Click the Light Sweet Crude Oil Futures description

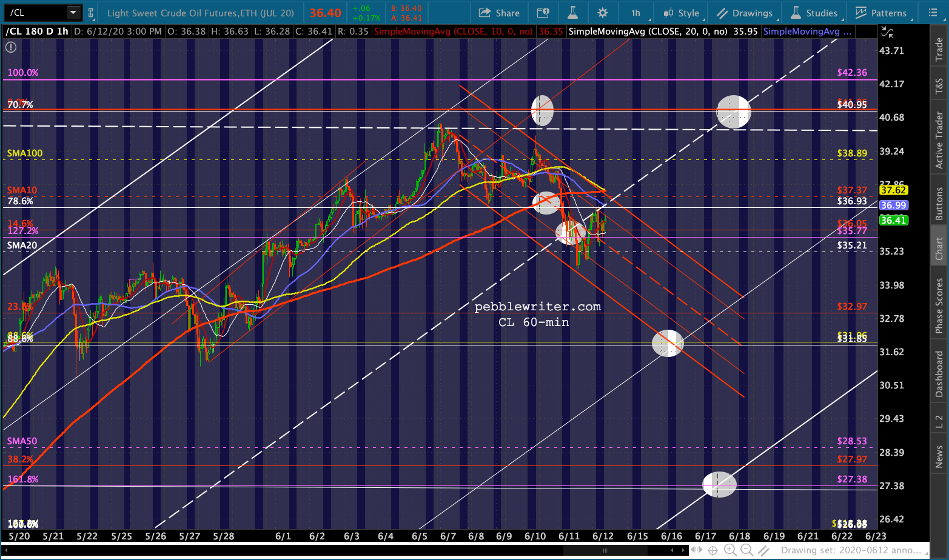click(x=200, y=13)
